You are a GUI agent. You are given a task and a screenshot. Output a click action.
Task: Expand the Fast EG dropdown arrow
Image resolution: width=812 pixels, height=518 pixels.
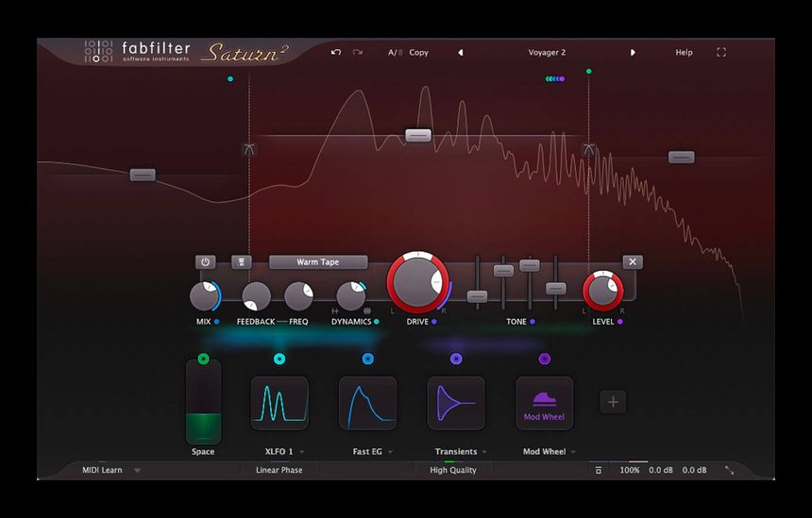click(391, 452)
